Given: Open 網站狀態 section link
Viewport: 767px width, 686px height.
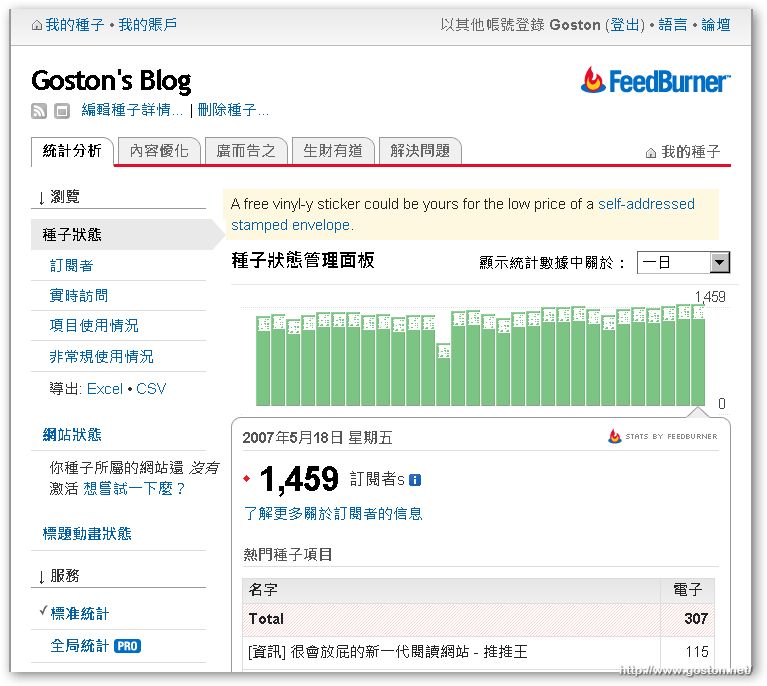Looking at the screenshot, I should [x=72, y=434].
